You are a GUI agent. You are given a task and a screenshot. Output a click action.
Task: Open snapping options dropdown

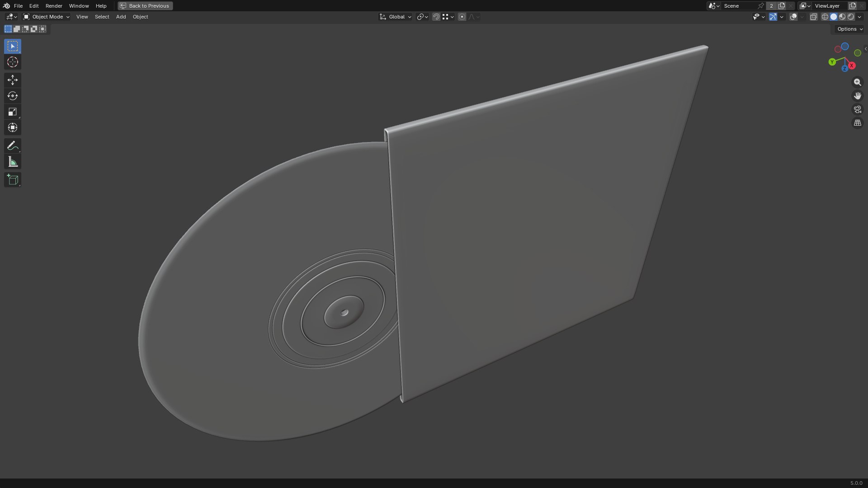448,17
